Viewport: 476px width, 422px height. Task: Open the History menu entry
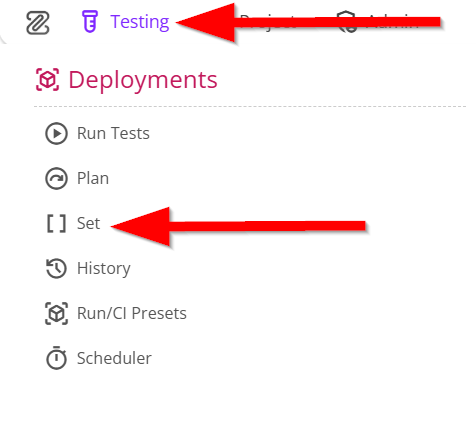pos(104,269)
